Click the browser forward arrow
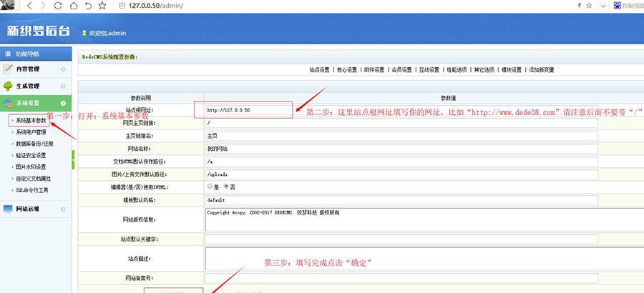This screenshot has height=293, width=644. point(44,6)
